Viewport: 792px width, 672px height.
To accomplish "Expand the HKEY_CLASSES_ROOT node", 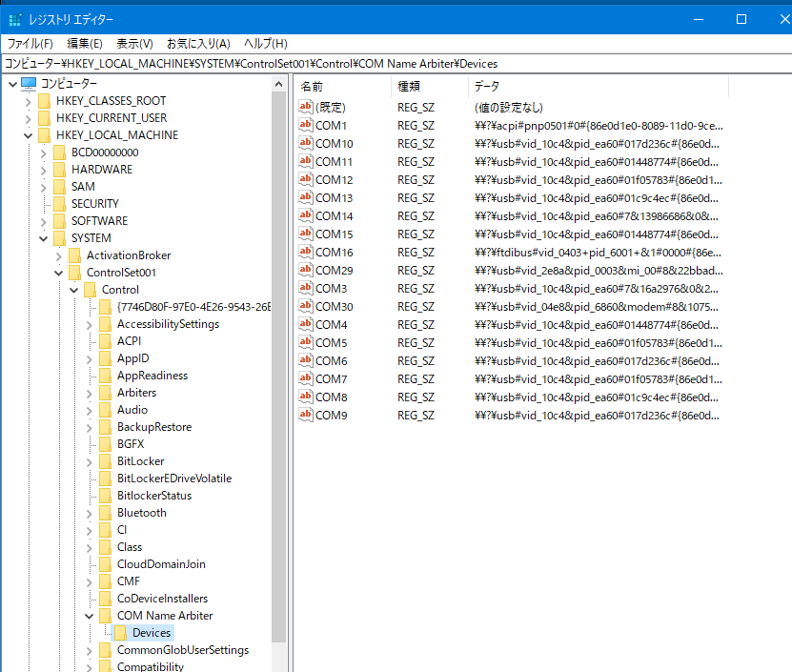I will [29, 102].
